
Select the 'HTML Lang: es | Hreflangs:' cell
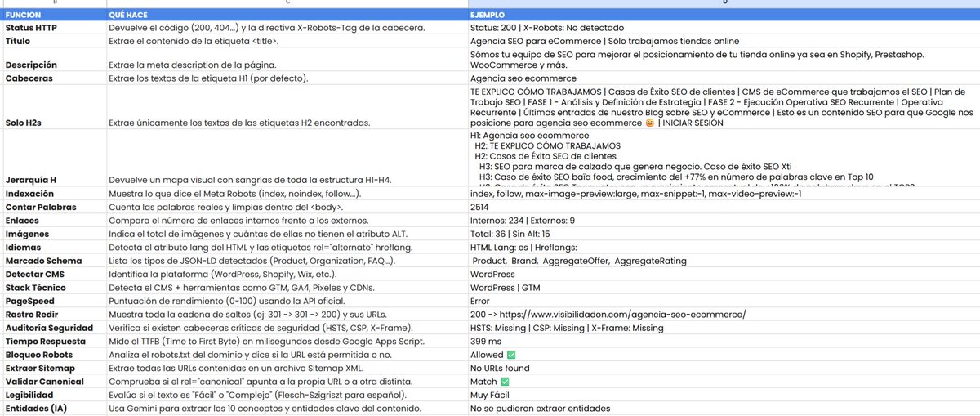pos(724,248)
